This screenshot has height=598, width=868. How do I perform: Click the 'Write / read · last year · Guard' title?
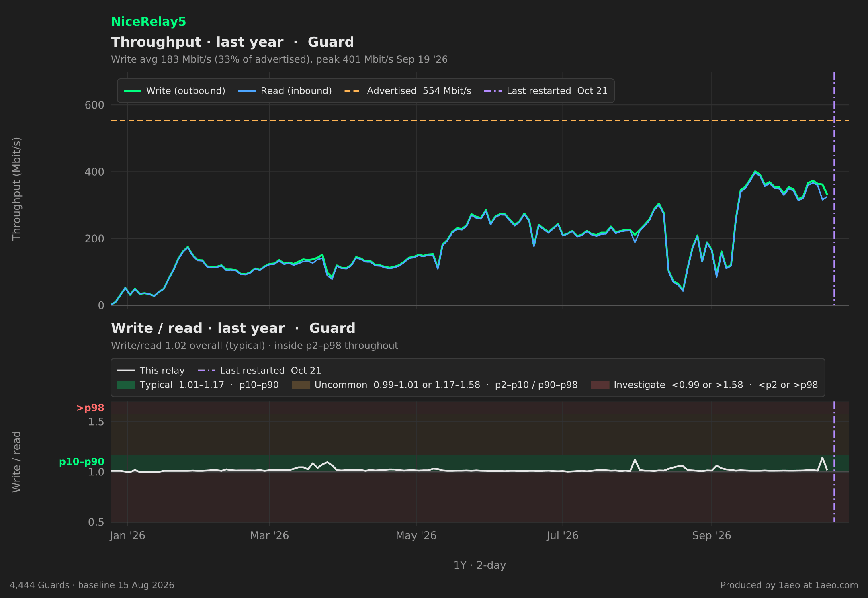[x=233, y=328]
